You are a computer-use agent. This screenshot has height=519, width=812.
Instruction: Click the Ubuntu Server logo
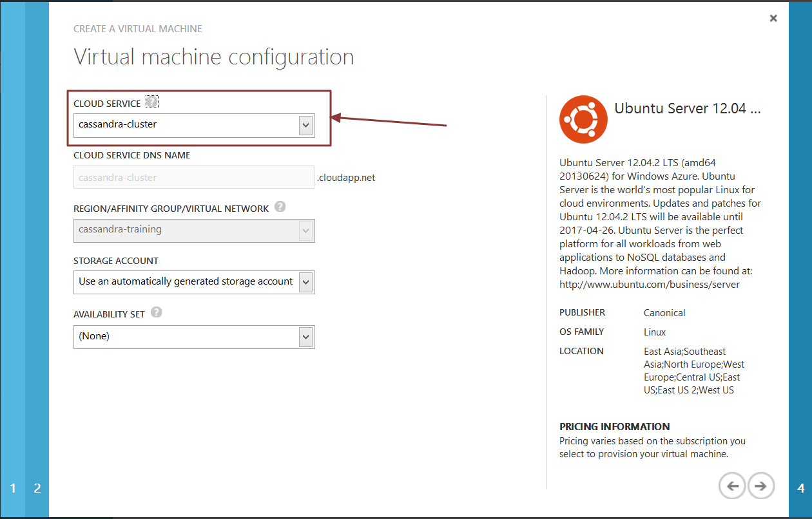pyautogui.click(x=583, y=119)
